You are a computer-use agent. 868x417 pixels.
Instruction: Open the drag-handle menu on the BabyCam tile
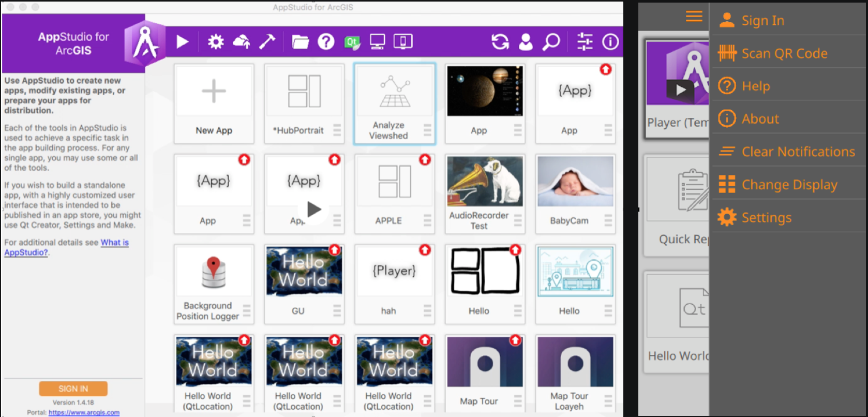(x=608, y=220)
